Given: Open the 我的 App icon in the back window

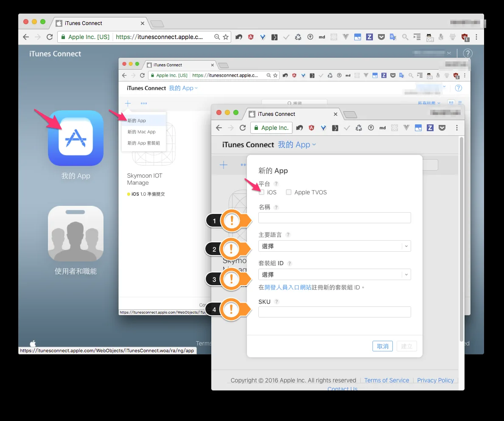Looking at the screenshot, I should (76, 138).
